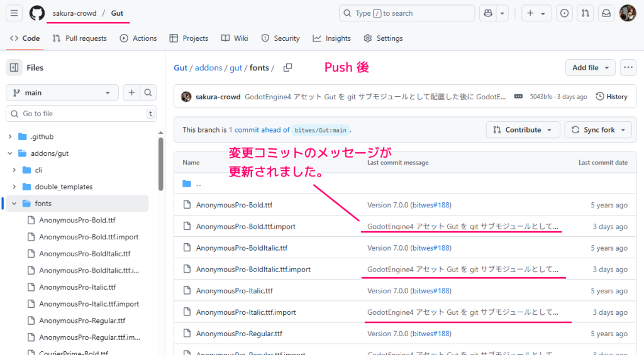Open AnonymousPro-BoldItalic.ttf in the file list
The height and width of the screenshot is (355, 644).
point(241,248)
